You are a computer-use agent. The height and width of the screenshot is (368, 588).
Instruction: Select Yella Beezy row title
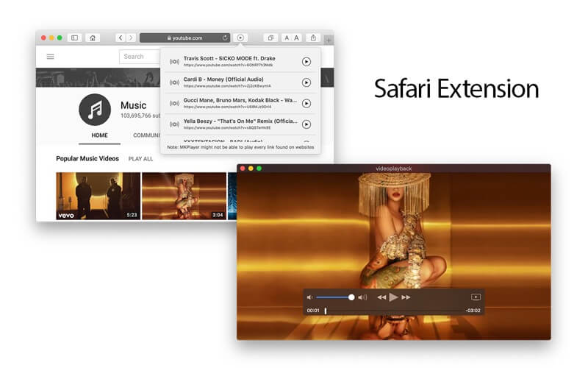pyautogui.click(x=240, y=121)
